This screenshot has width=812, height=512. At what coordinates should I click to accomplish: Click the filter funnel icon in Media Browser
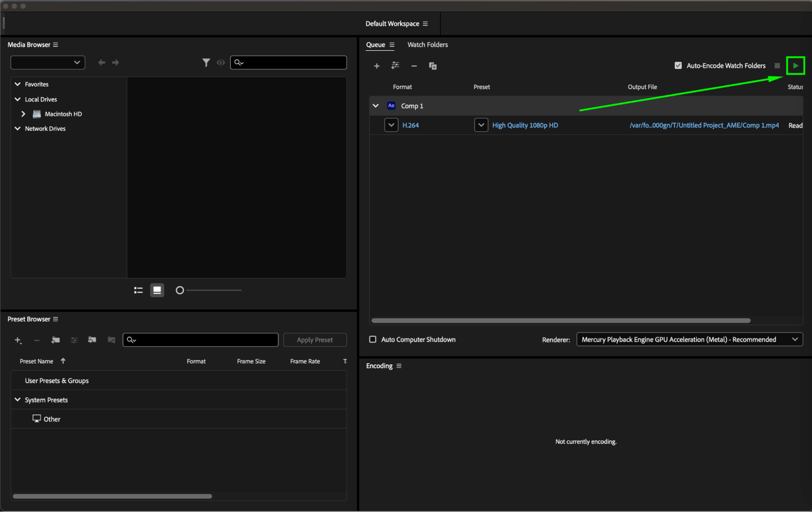tap(206, 63)
